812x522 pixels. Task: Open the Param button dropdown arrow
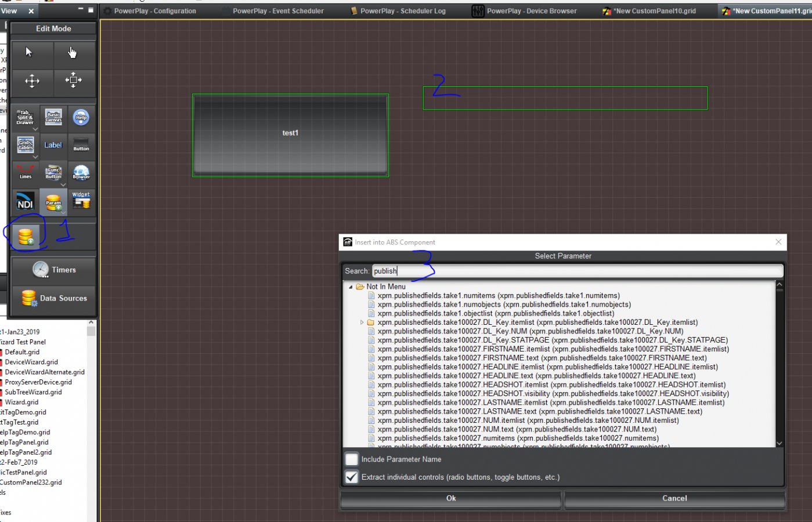[x=63, y=212]
